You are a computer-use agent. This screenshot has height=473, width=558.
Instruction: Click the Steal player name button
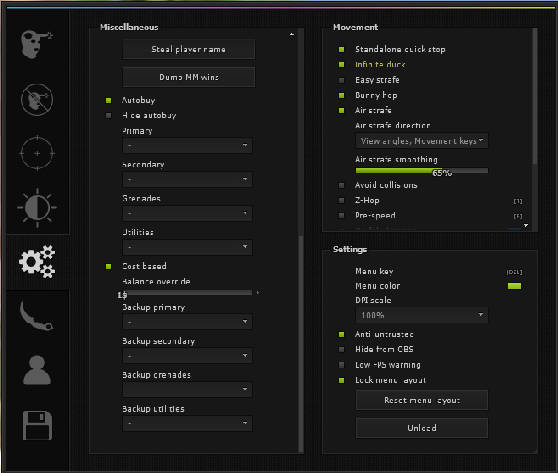(x=189, y=49)
